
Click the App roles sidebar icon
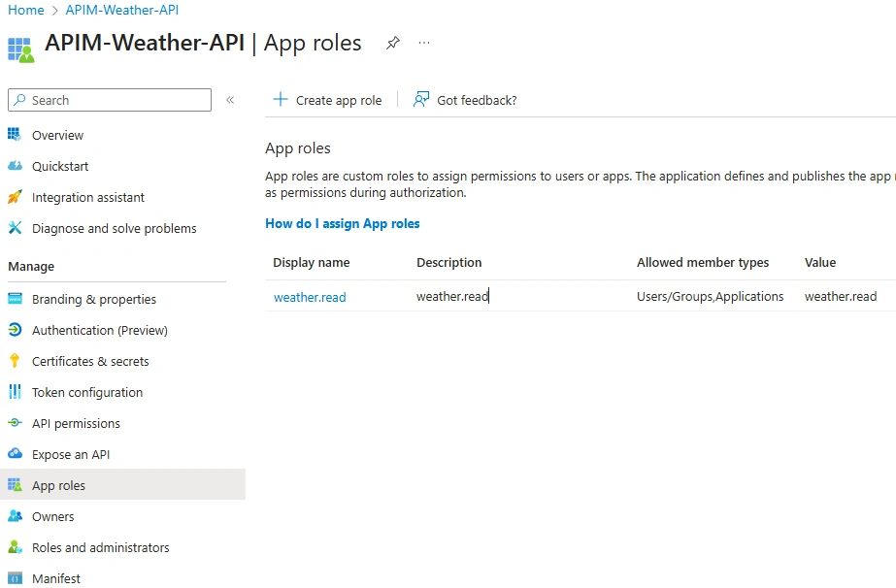15,485
